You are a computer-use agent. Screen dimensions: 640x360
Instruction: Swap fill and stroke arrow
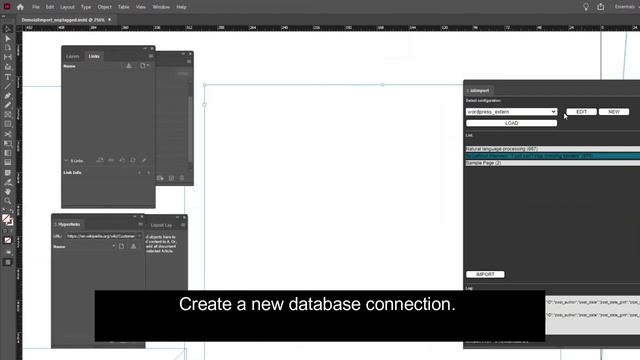pyautogui.click(x=11, y=212)
